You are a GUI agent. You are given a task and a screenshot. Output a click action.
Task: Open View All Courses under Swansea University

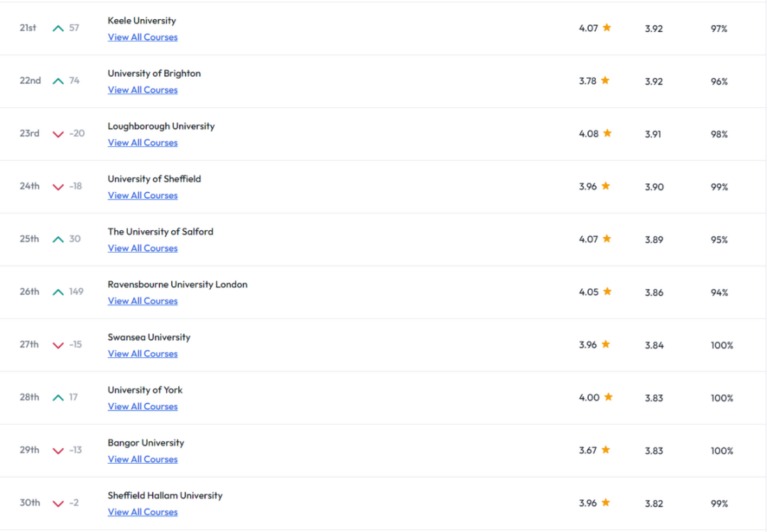143,354
